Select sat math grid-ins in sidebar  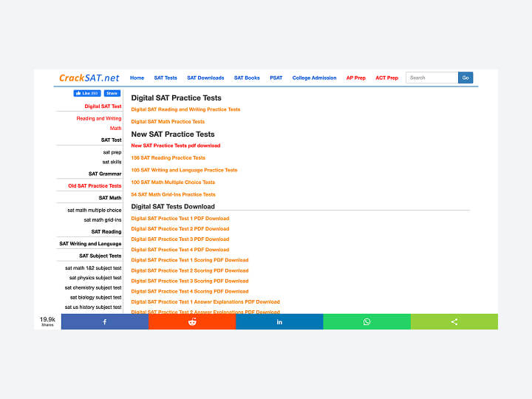click(103, 220)
